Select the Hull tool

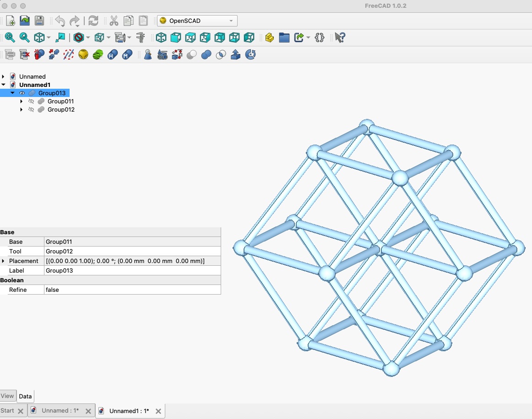point(112,54)
